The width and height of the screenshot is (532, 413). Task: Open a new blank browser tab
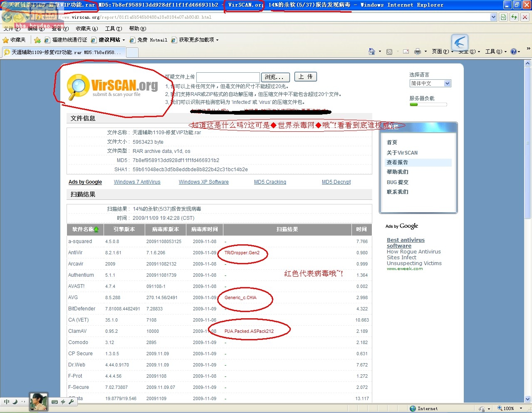pyautogui.click(x=132, y=52)
